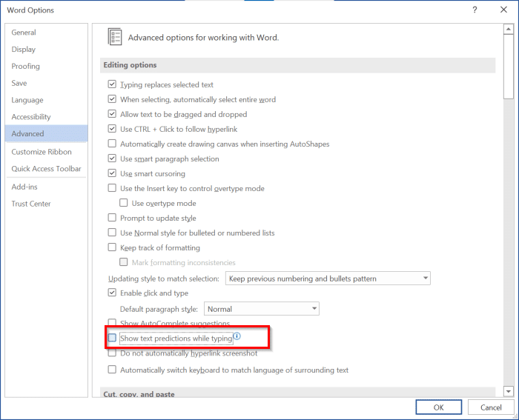Click the scrollbar down arrow
The width and height of the screenshot is (519, 420).
509,391
